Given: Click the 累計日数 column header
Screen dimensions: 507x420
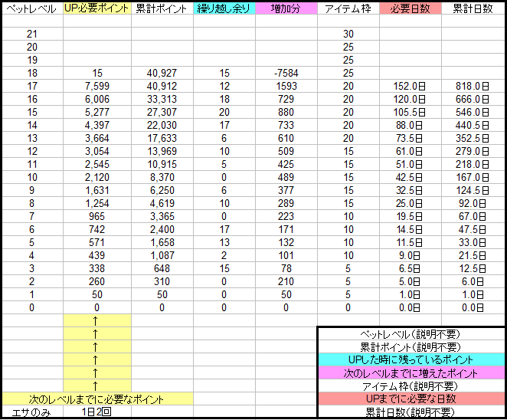Looking at the screenshot, I should pyautogui.click(x=473, y=8).
